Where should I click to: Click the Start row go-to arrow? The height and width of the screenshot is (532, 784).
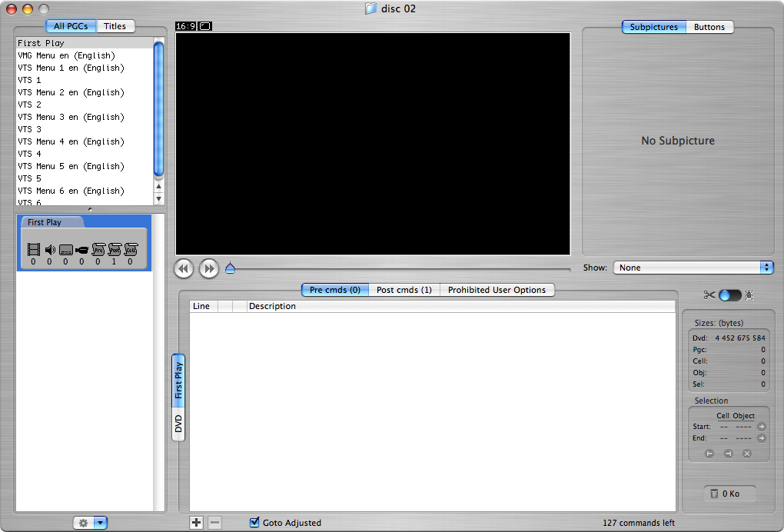click(761, 427)
